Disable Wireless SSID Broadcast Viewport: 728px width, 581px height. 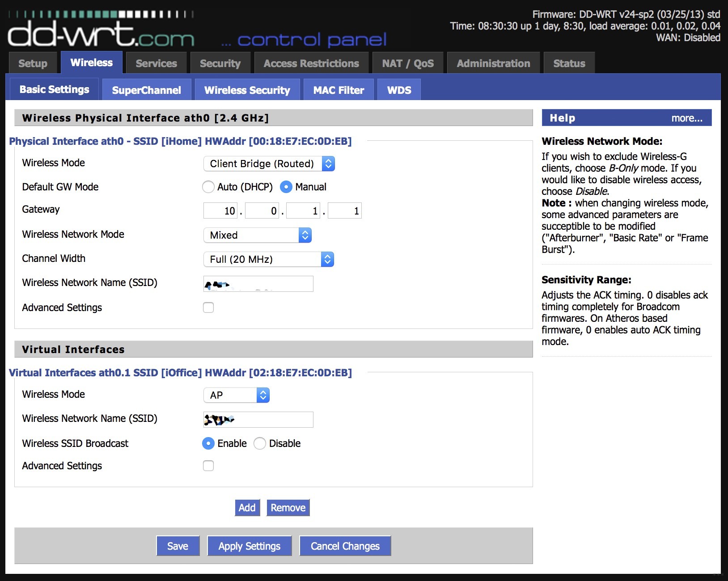(260, 443)
